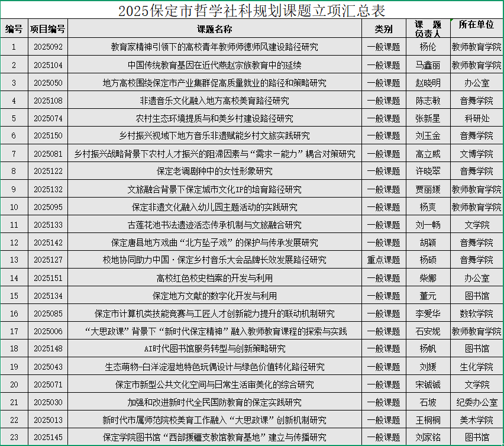Click the topic cell AI时代图书馆服务转型与创新策略研究
Image resolution: width=504 pixels, height=446 pixels.
click(214, 349)
